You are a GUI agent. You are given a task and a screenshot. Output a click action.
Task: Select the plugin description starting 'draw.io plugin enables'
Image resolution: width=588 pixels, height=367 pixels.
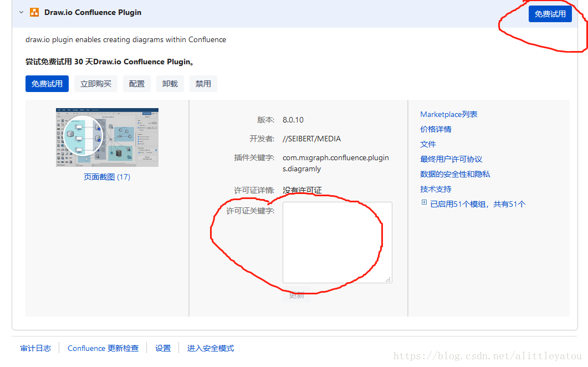point(126,39)
